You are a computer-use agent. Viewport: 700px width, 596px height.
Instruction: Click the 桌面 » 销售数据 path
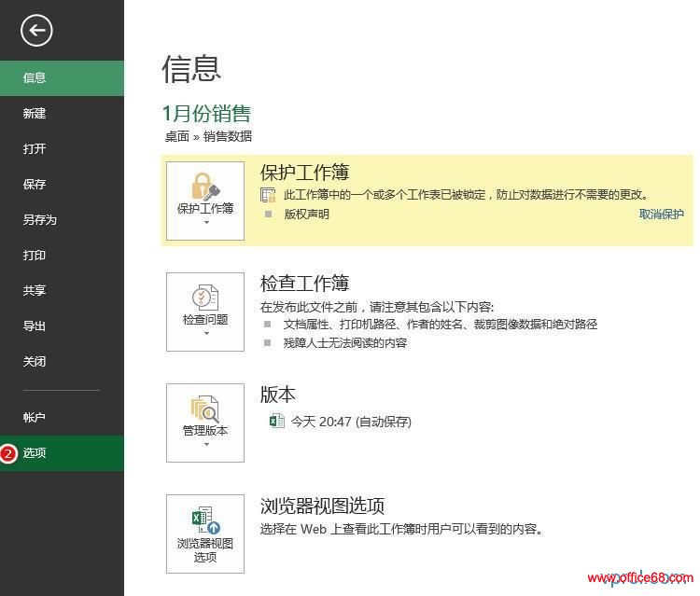point(208,136)
